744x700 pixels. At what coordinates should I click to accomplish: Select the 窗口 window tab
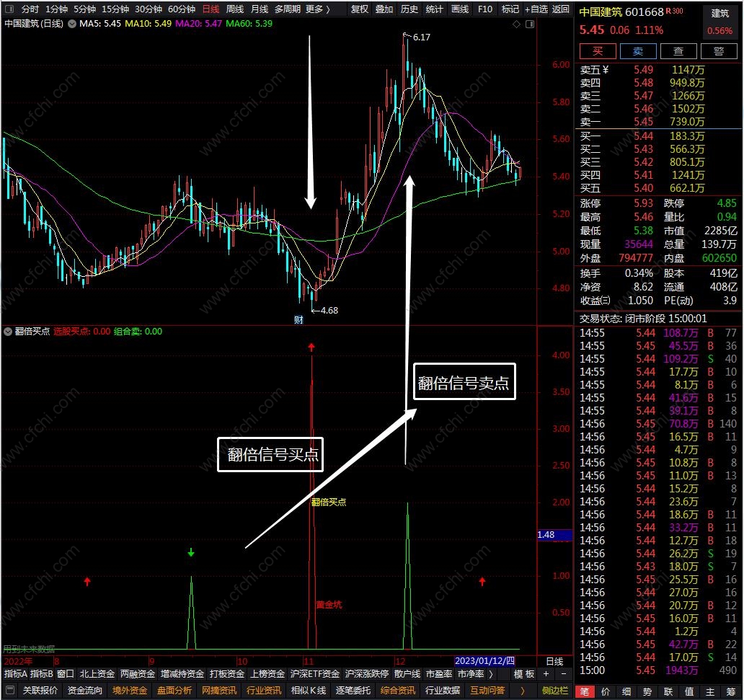click(66, 674)
